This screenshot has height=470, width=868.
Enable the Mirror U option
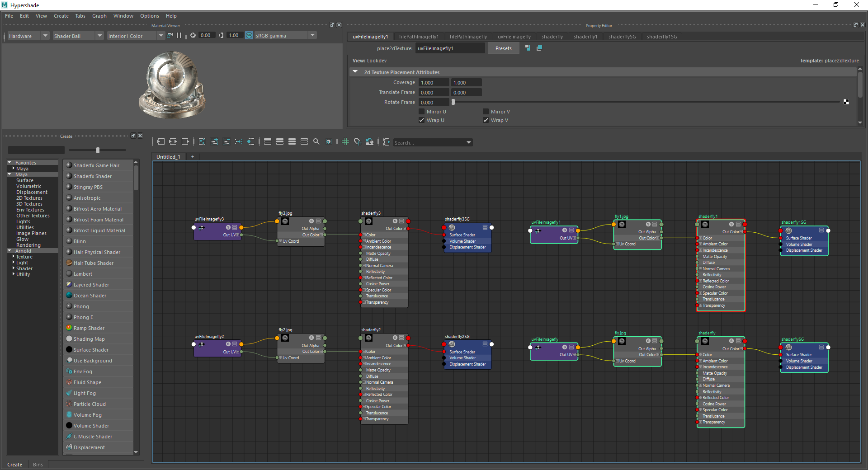point(421,111)
